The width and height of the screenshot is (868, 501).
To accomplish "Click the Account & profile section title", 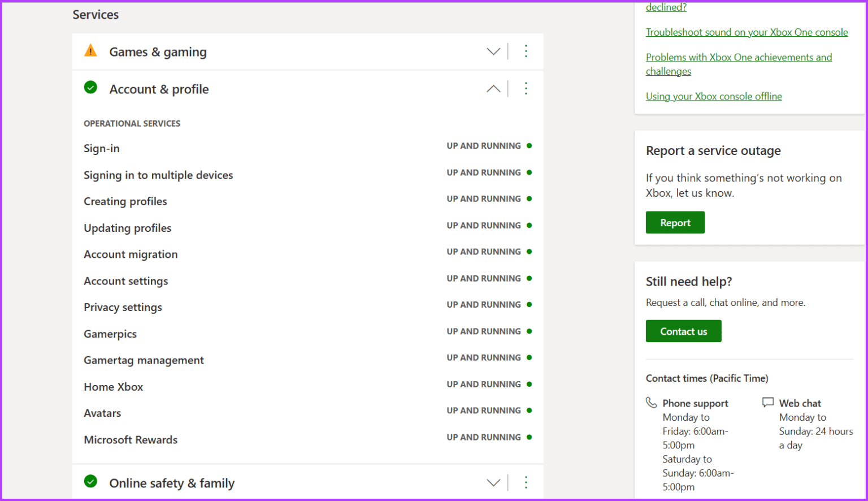I will pos(159,89).
